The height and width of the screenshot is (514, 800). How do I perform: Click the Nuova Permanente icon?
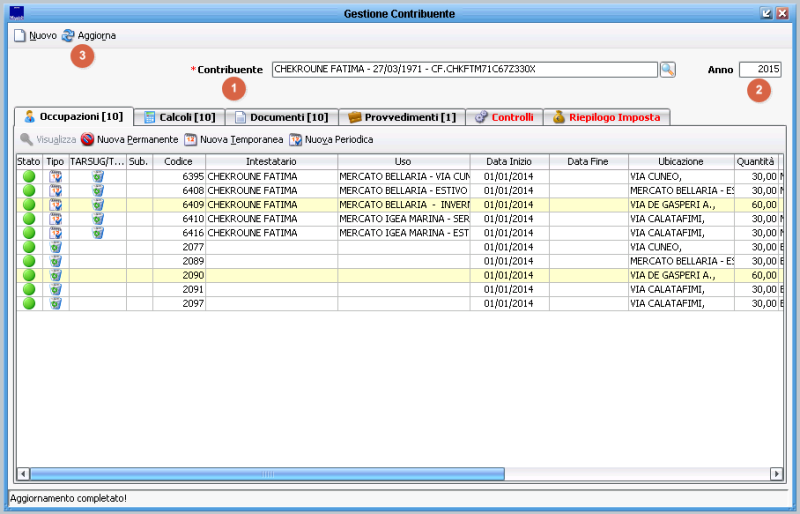click(88, 139)
